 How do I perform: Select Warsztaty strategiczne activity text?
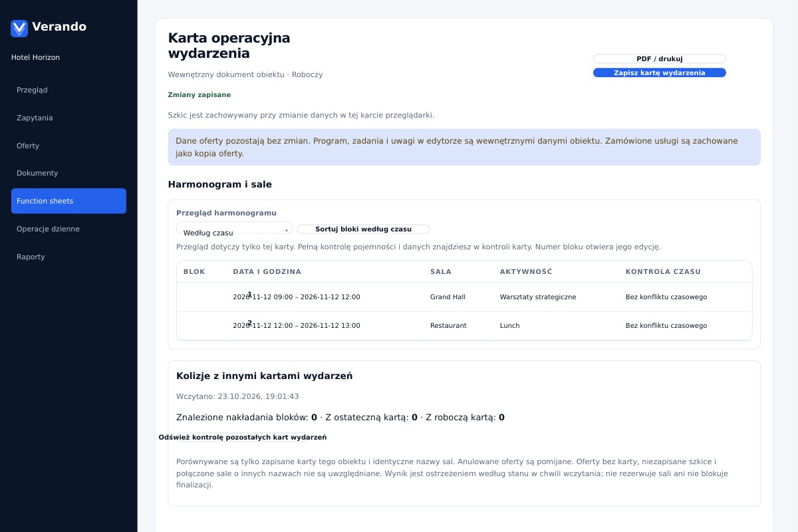[x=537, y=297]
